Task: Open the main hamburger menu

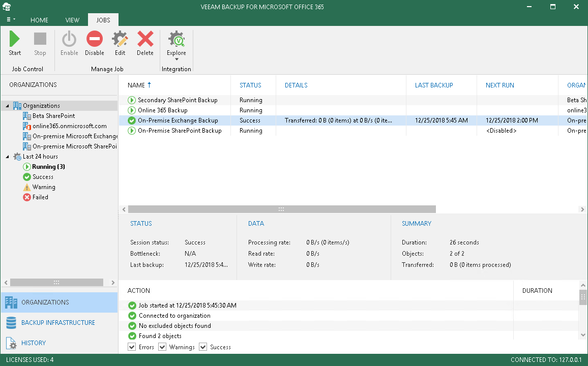Action: coord(11,19)
